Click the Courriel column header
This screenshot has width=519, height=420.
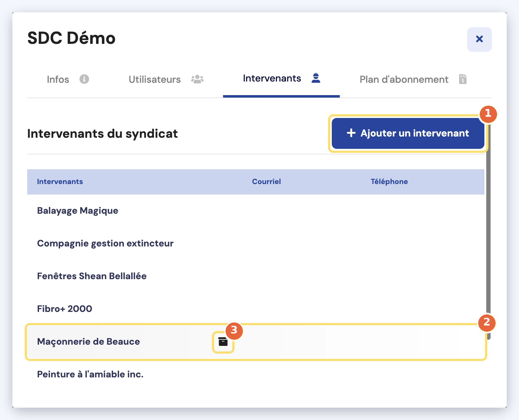click(266, 182)
